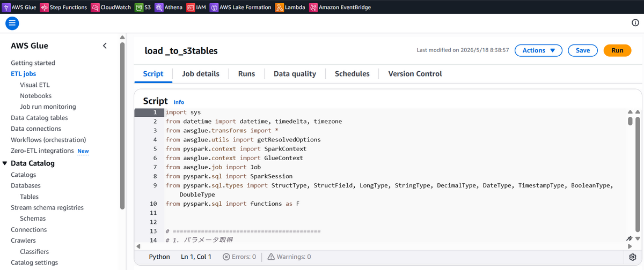
Task: Open Workflows (orchestration) in sidebar
Action: [x=48, y=140]
